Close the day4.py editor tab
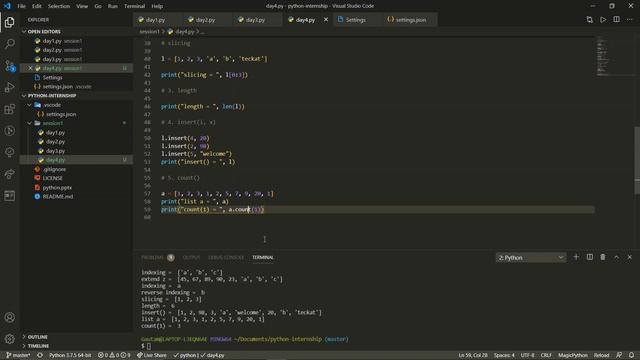The image size is (640, 360). coord(326,20)
